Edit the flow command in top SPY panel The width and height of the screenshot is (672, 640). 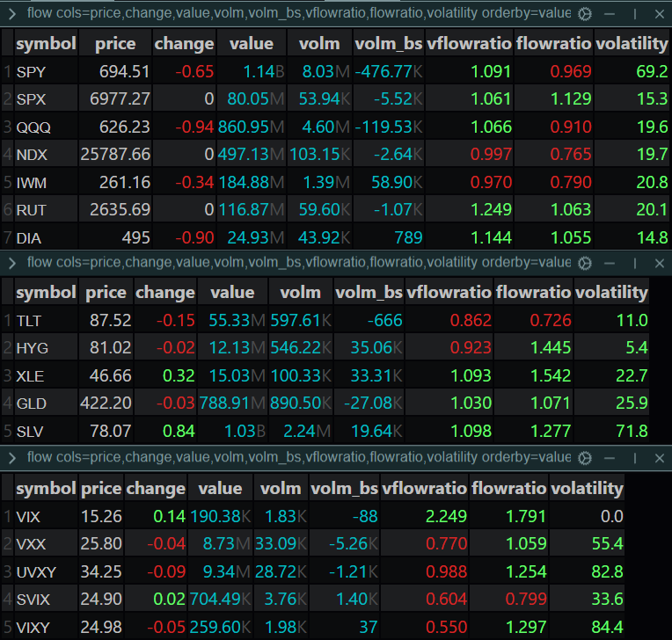pos(299,13)
